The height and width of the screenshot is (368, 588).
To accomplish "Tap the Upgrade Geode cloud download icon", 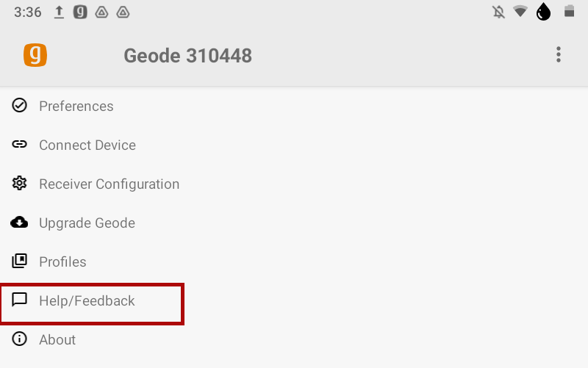I will (20, 223).
